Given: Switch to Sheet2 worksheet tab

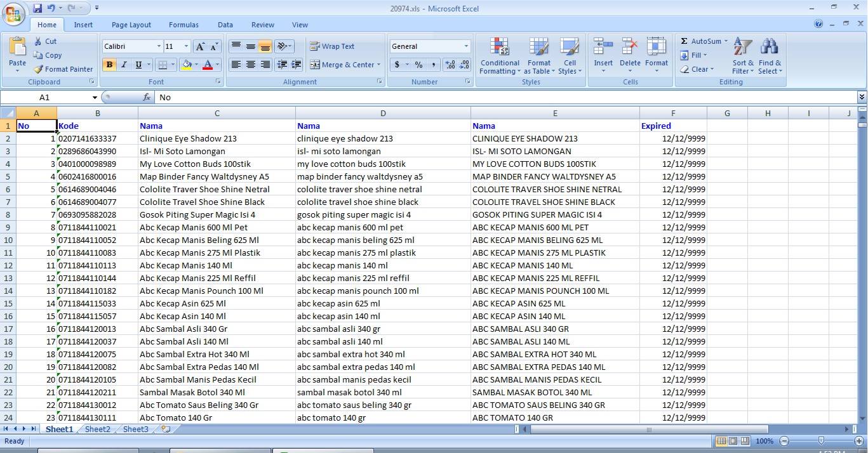Looking at the screenshot, I should [x=97, y=430].
